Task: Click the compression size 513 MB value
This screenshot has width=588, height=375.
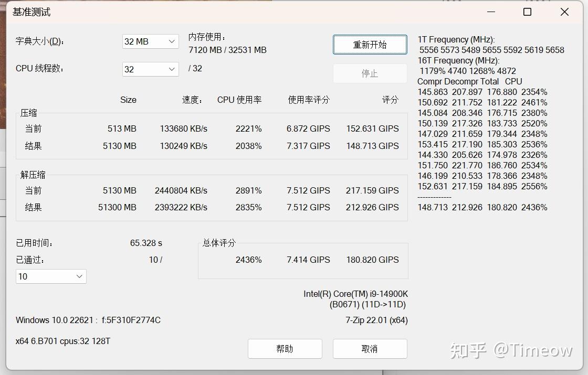Action: click(122, 128)
